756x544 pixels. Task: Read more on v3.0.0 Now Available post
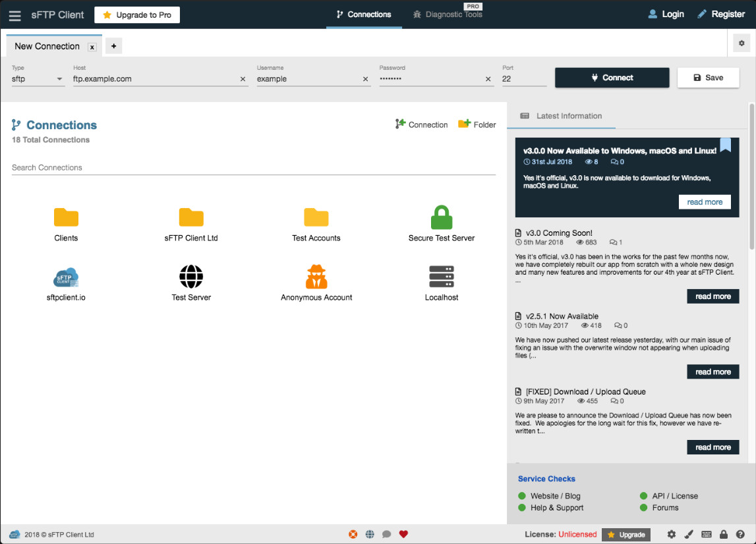coord(705,202)
